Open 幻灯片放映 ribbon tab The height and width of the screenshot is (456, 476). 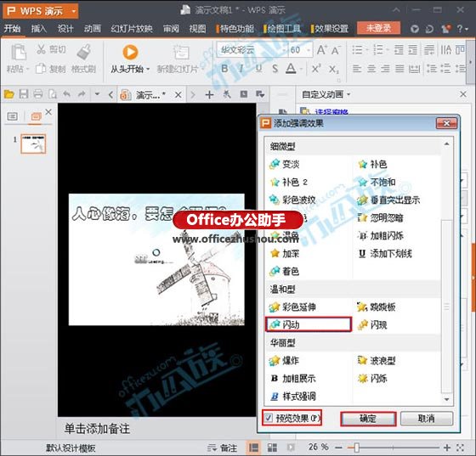tap(132, 29)
